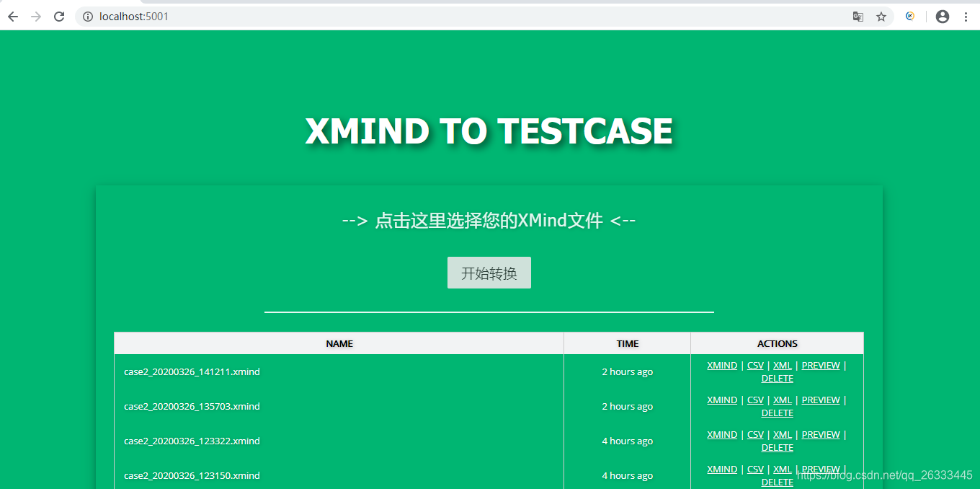Click the browser back arrow
This screenshot has width=980, height=489.
[x=12, y=16]
